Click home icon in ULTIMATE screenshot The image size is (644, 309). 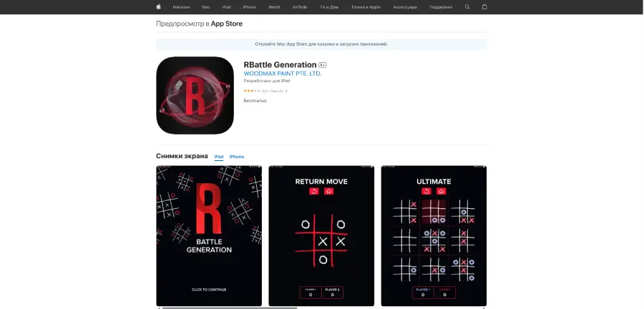(x=441, y=191)
